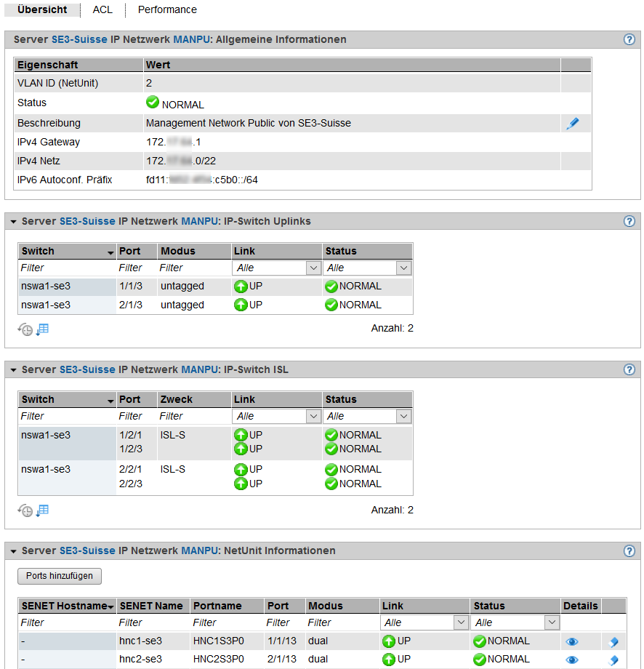Click SE3-Suisse link in Allgemeine Informationen header
644x669 pixels.
[x=79, y=40]
